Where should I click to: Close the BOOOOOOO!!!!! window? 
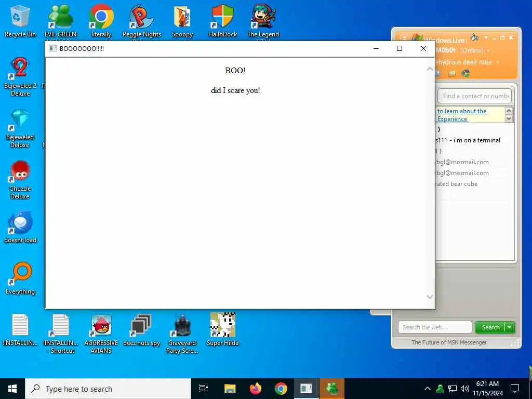[423, 48]
